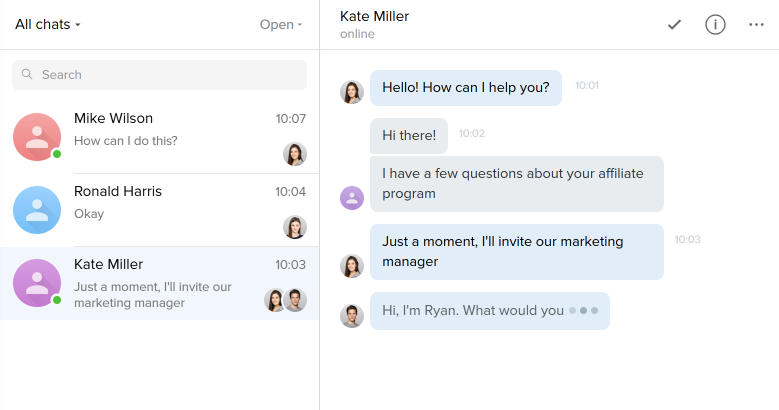Image resolution: width=779 pixels, height=410 pixels.
Task: Click the 'Just a moment, I'll invite' bubble in conversation
Action: (x=517, y=252)
